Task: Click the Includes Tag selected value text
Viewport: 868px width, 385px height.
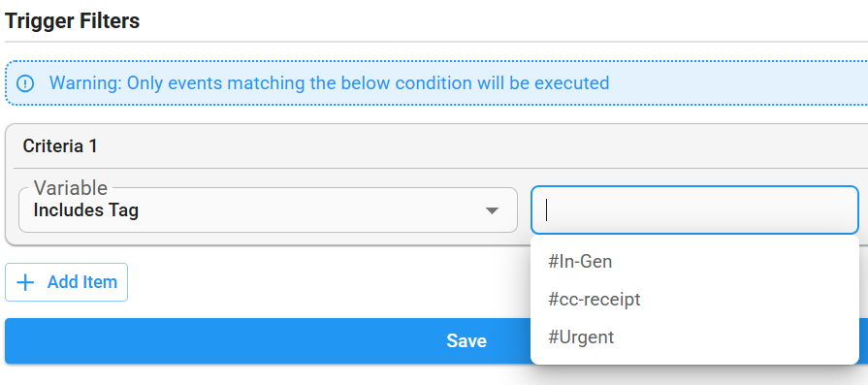Action: pyautogui.click(x=85, y=210)
